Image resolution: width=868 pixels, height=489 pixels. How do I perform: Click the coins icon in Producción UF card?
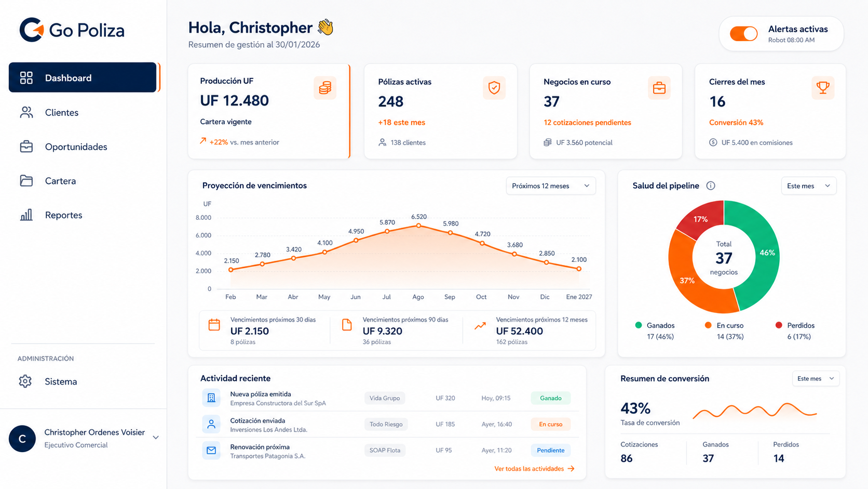325,88
